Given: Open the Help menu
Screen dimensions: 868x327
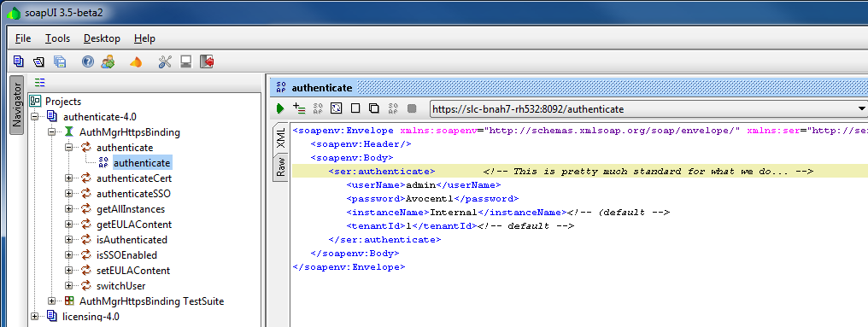Looking at the screenshot, I should pos(144,38).
